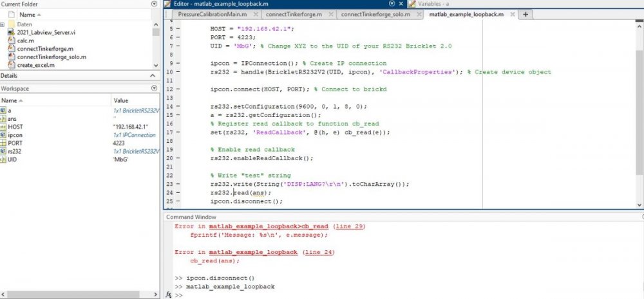The width and height of the screenshot is (644, 299).
Task: Add a new editor tab with plus button
Action: tap(526, 14)
